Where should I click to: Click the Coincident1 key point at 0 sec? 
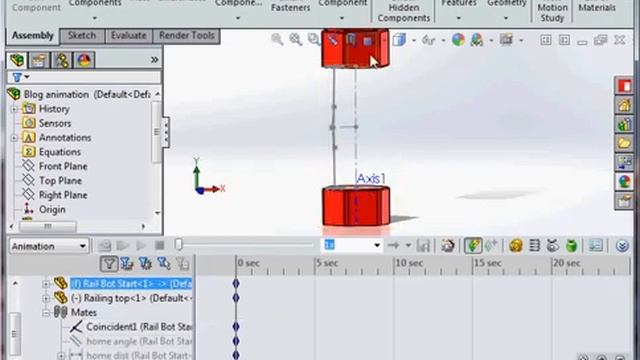tap(236, 327)
